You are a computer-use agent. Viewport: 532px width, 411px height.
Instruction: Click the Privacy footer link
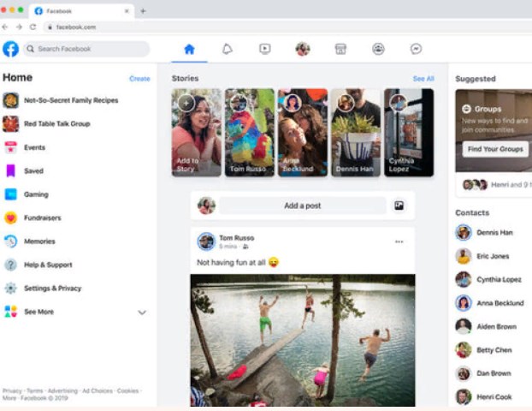[x=12, y=390]
